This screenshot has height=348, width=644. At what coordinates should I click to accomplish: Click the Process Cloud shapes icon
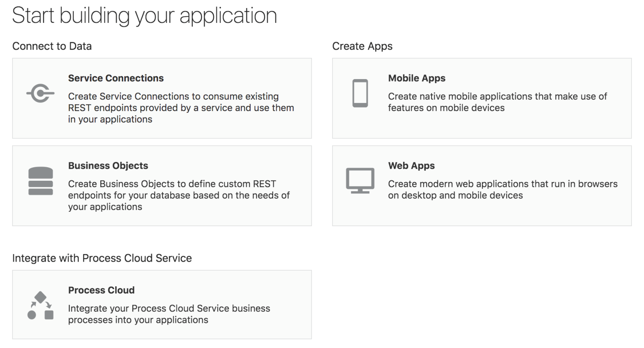pyautogui.click(x=41, y=306)
